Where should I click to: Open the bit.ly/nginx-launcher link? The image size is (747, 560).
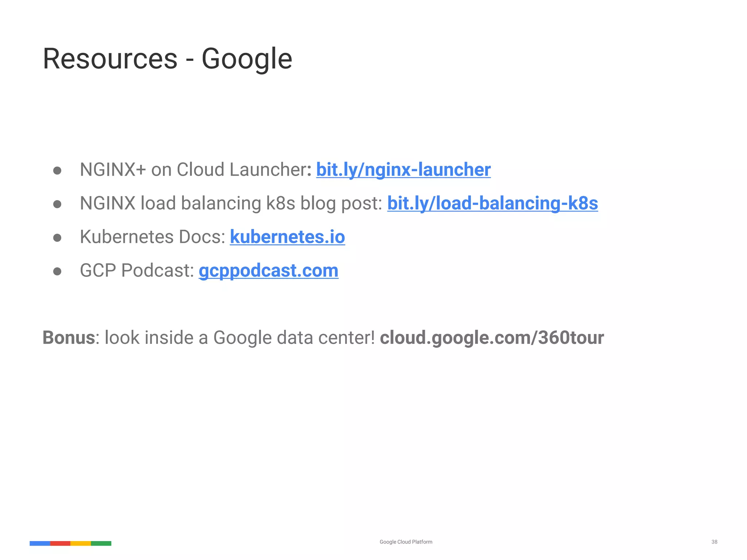tap(403, 170)
